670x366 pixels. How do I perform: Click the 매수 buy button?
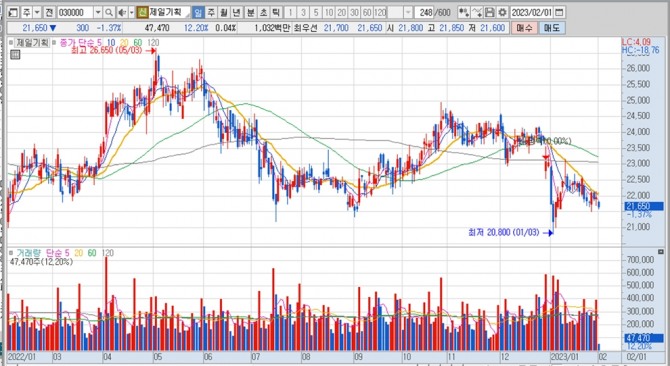[x=524, y=28]
